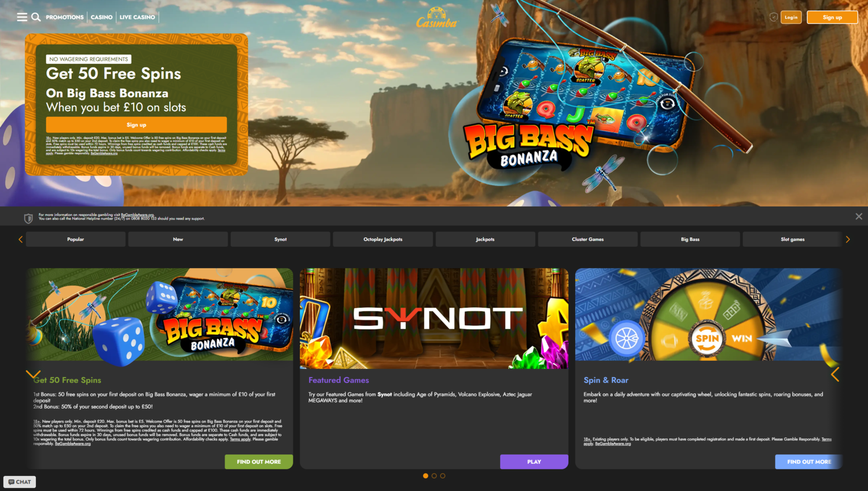Click the shield icon beside Login
This screenshot has width=868, height=491.
point(774,17)
